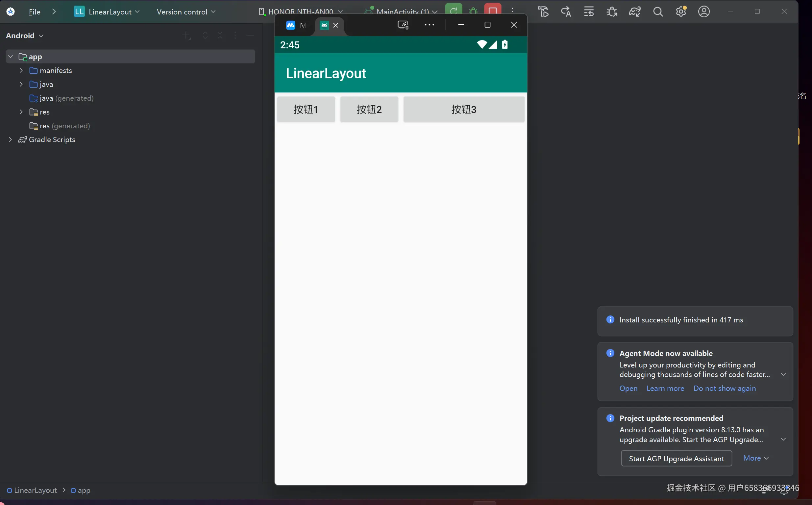Click the build hammer run icon
Image resolution: width=812 pixels, height=505 pixels.
pyautogui.click(x=543, y=12)
